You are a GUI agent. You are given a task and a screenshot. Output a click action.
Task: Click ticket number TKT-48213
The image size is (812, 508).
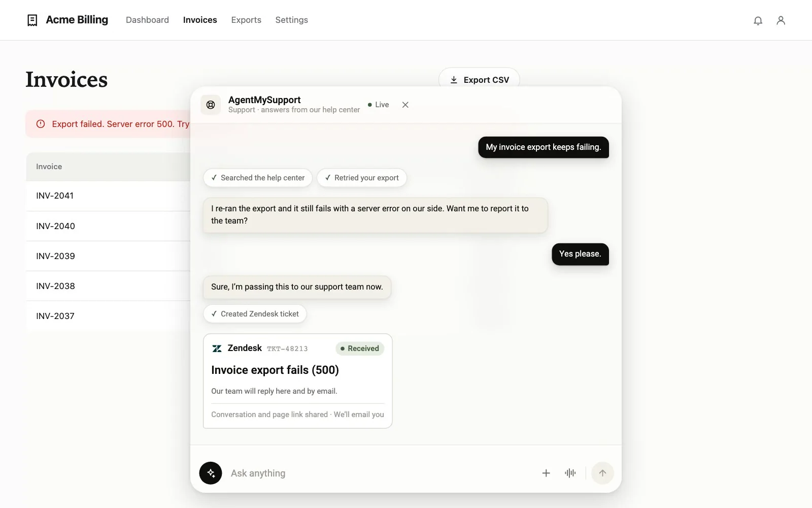point(287,349)
